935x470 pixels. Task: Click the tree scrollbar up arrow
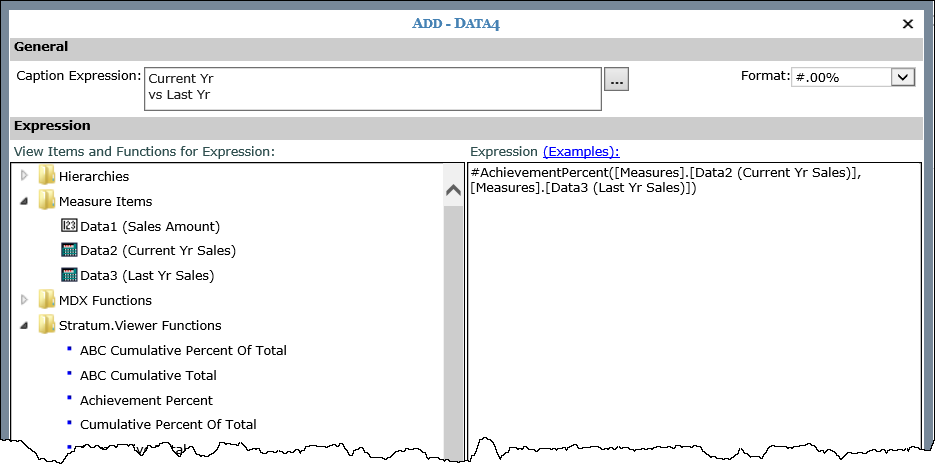coord(453,191)
